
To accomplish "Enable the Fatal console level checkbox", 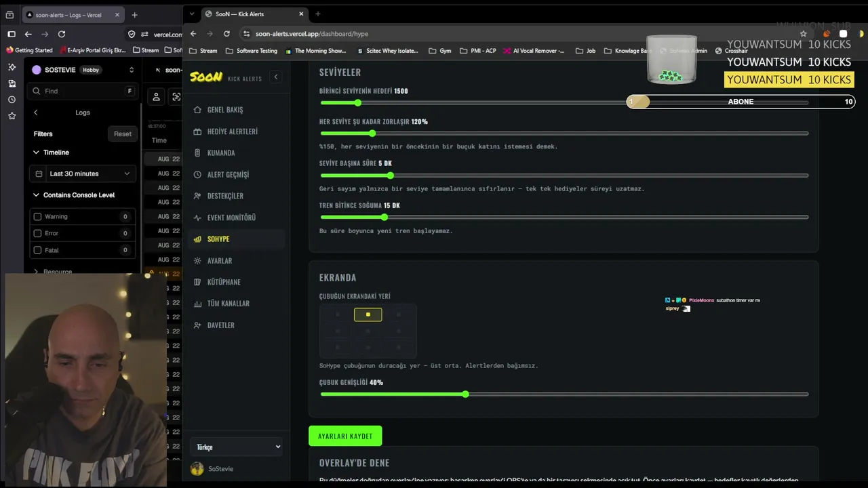I will [x=37, y=250].
